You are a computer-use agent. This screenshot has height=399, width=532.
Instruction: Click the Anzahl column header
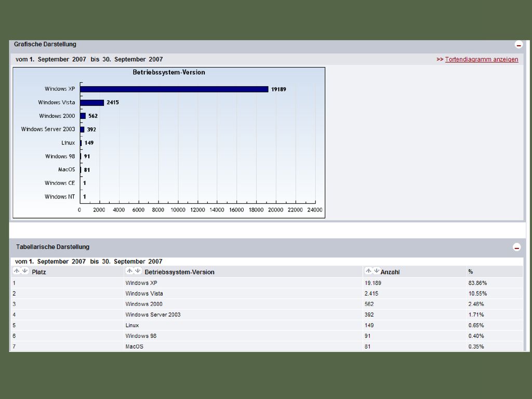click(390, 272)
